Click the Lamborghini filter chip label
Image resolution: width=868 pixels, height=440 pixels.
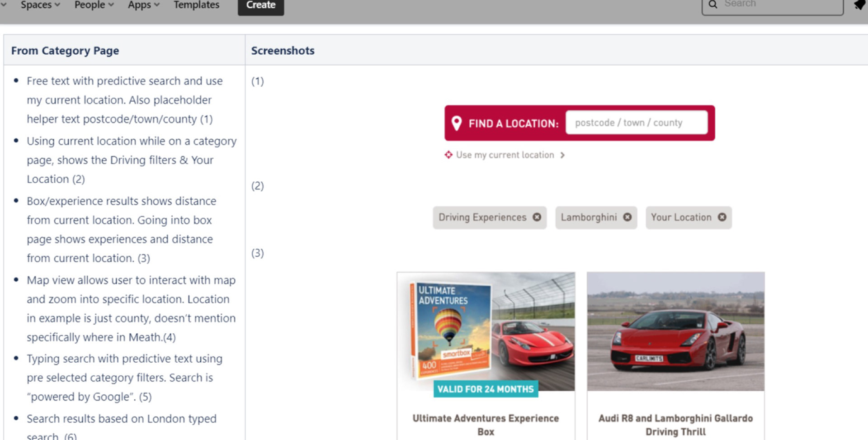pos(589,218)
